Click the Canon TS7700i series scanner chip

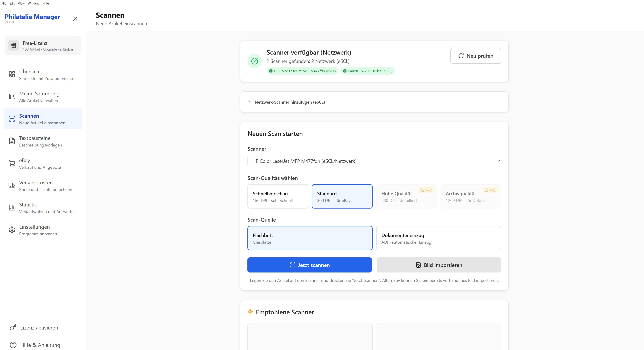(368, 71)
